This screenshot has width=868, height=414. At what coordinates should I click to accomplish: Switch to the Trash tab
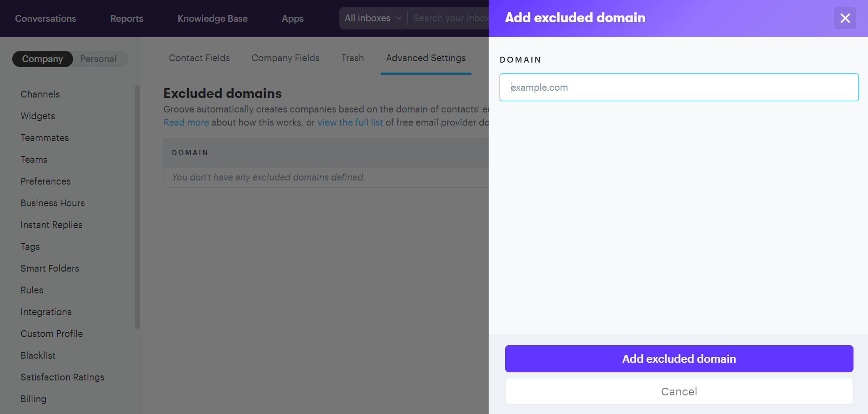coord(353,58)
